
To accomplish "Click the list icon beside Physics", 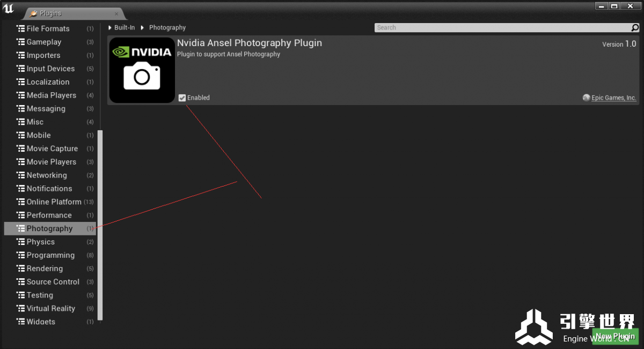I will pos(21,242).
